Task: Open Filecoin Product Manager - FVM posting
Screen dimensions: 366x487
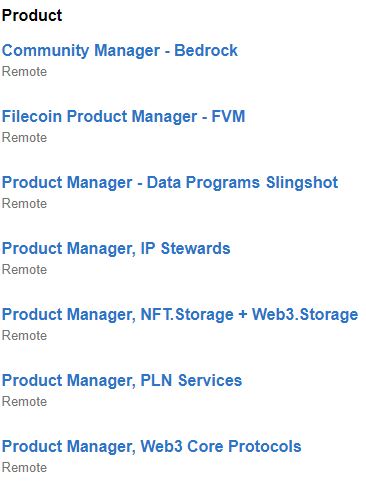Action: pyautogui.click(x=123, y=117)
